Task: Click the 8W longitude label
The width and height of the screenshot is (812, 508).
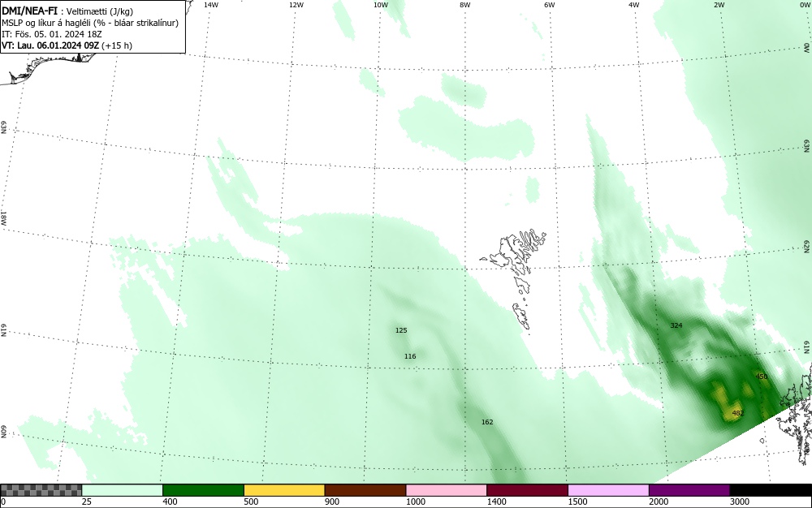Action: [465, 5]
